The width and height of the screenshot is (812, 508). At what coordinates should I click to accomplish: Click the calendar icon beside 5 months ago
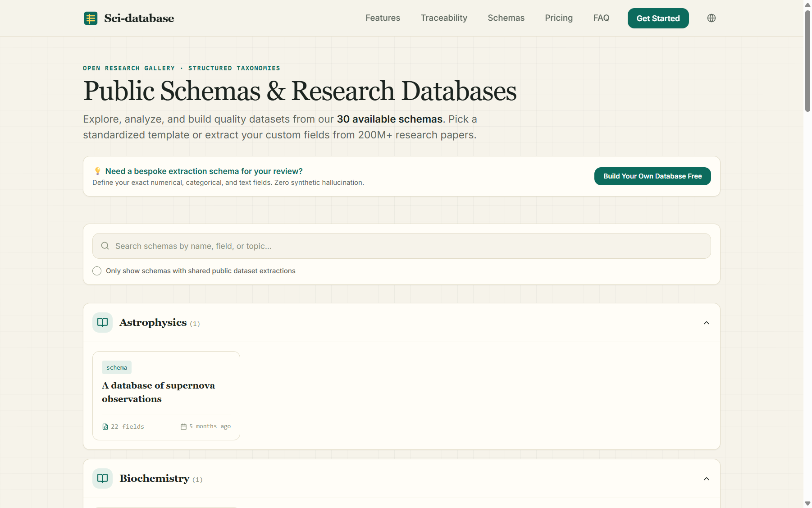tap(183, 427)
